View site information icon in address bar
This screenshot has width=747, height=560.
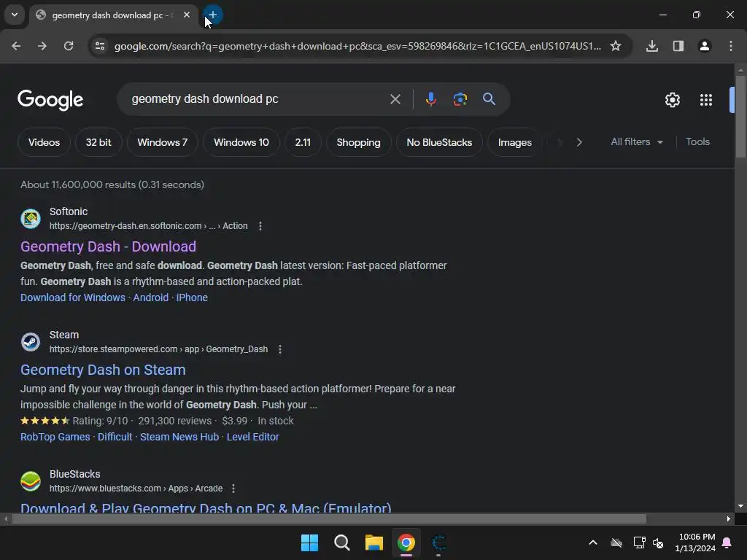point(100,46)
